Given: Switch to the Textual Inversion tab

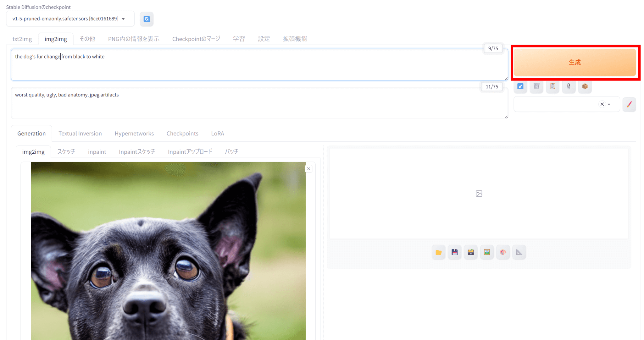Looking at the screenshot, I should 80,134.
